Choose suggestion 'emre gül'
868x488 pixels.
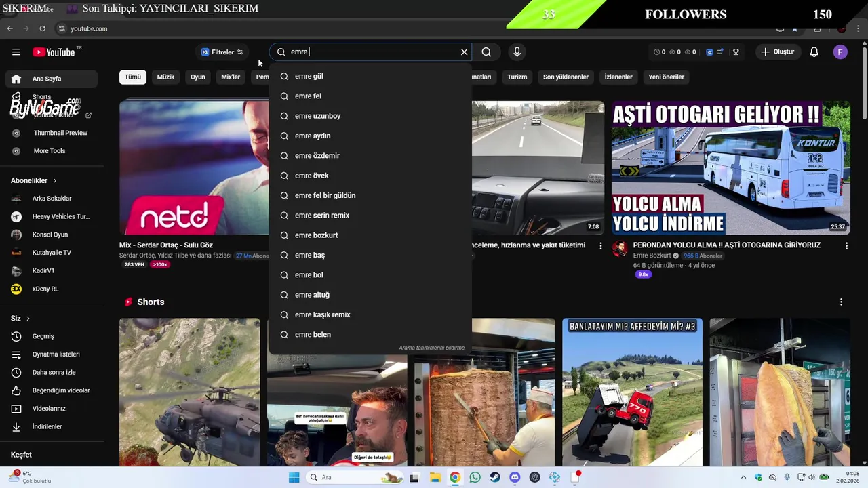coord(370,76)
